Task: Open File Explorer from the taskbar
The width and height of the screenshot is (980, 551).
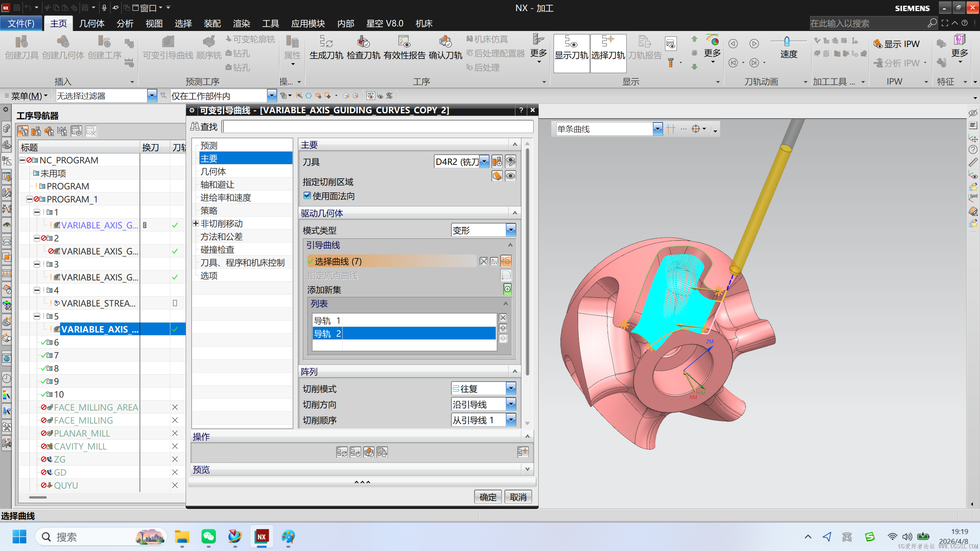Action: click(182, 536)
